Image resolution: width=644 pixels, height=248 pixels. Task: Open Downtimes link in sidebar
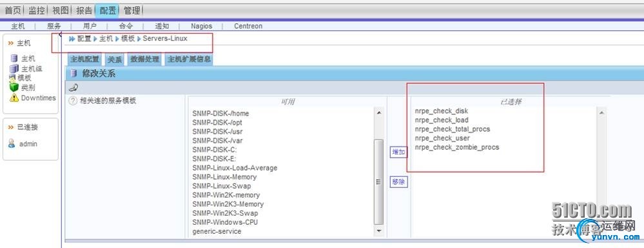(38, 98)
